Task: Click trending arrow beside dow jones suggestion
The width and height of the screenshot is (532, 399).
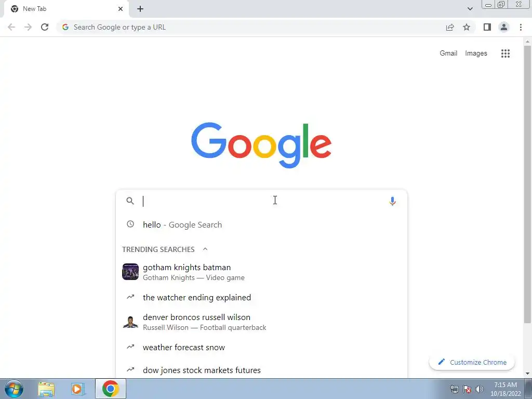Action: (130, 369)
